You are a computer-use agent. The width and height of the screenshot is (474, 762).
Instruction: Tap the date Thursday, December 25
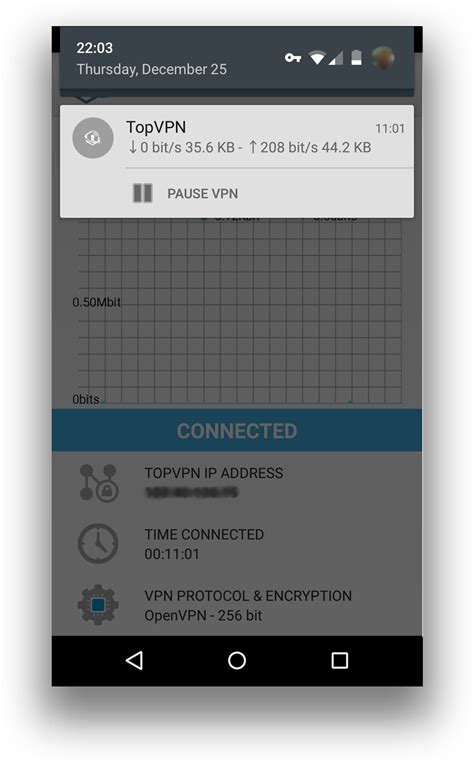tap(152, 69)
